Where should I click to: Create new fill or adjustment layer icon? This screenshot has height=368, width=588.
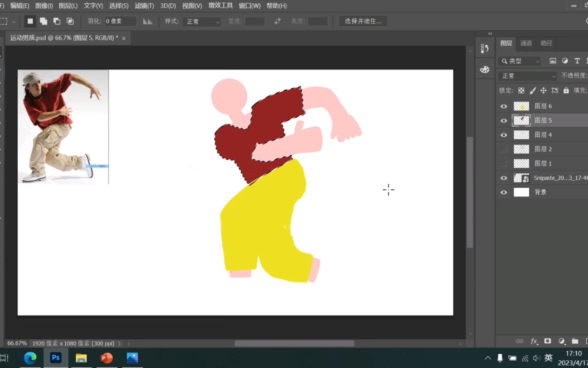[x=562, y=341]
